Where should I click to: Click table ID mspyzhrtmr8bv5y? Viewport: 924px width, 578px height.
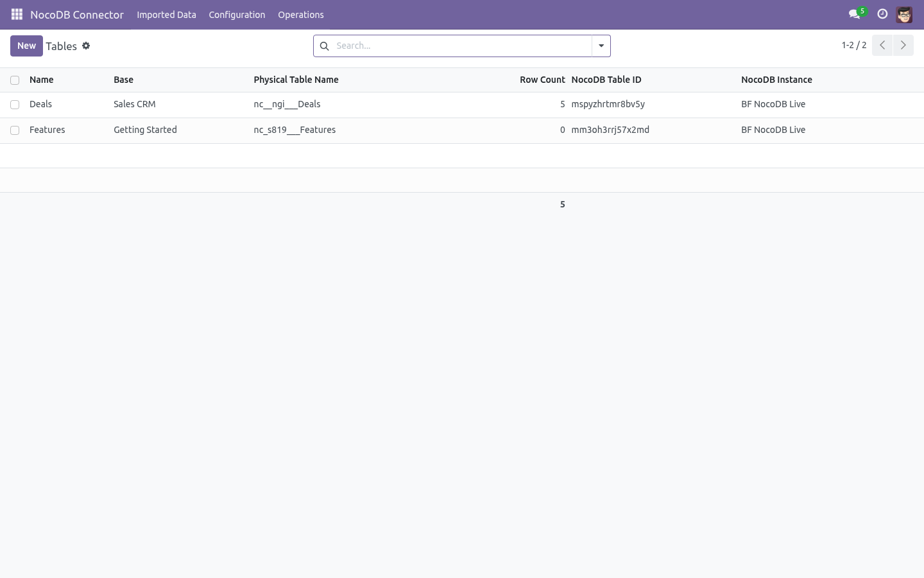(608, 104)
